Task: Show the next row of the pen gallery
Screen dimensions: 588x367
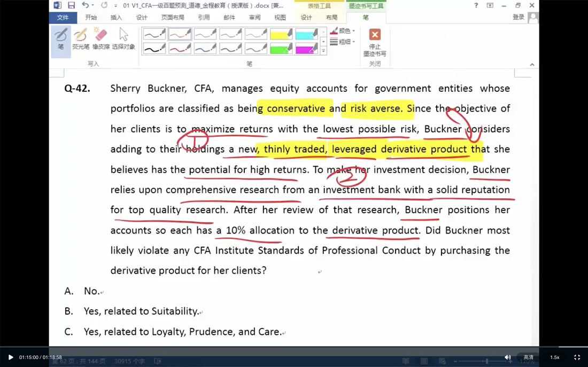Action: click(x=323, y=41)
